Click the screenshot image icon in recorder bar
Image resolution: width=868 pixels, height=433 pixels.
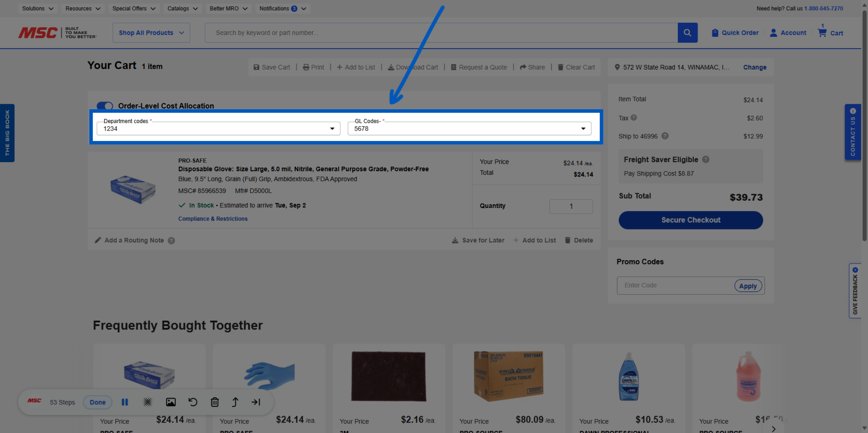click(x=171, y=402)
